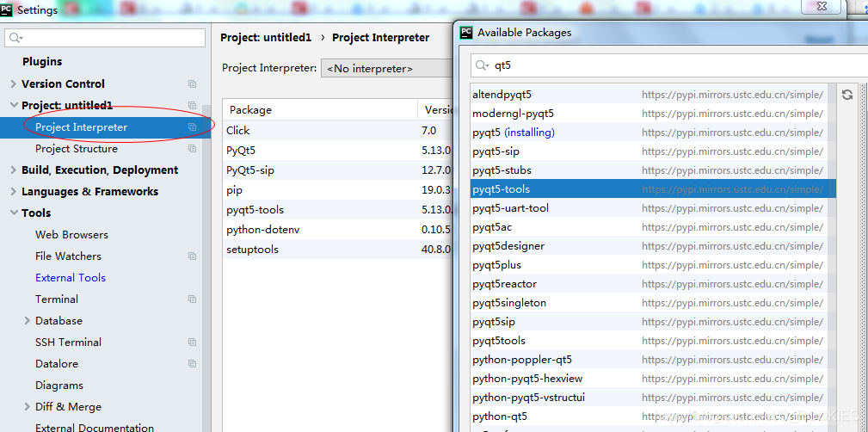Click the project-level icon beside Datalore
This screenshot has height=432, width=868.
192,364
